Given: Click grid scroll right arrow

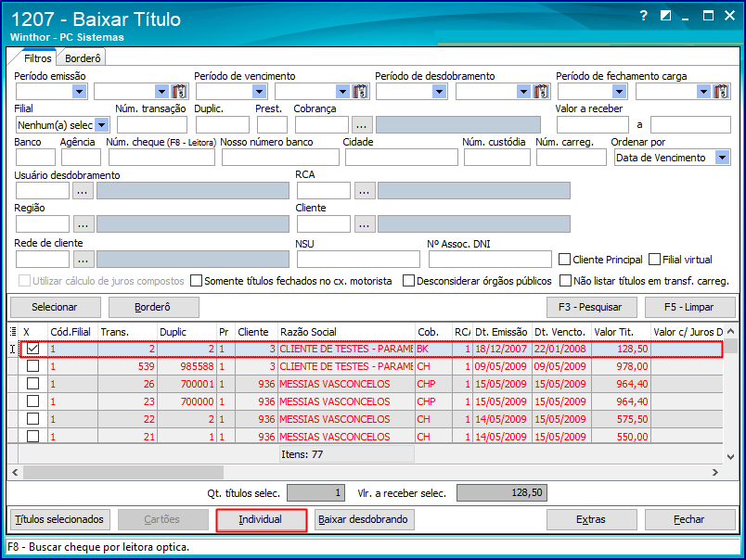Looking at the screenshot, I should pos(715,473).
